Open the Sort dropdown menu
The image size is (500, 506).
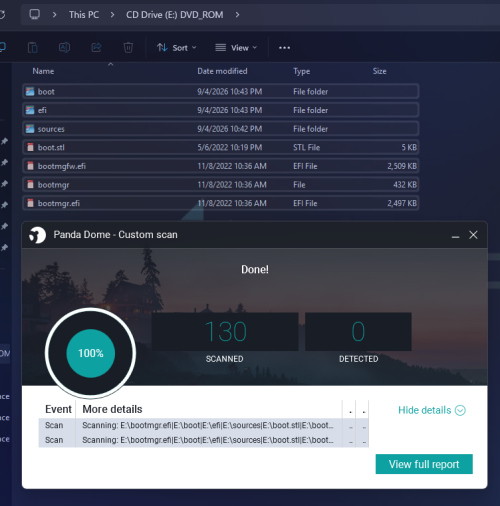(177, 48)
